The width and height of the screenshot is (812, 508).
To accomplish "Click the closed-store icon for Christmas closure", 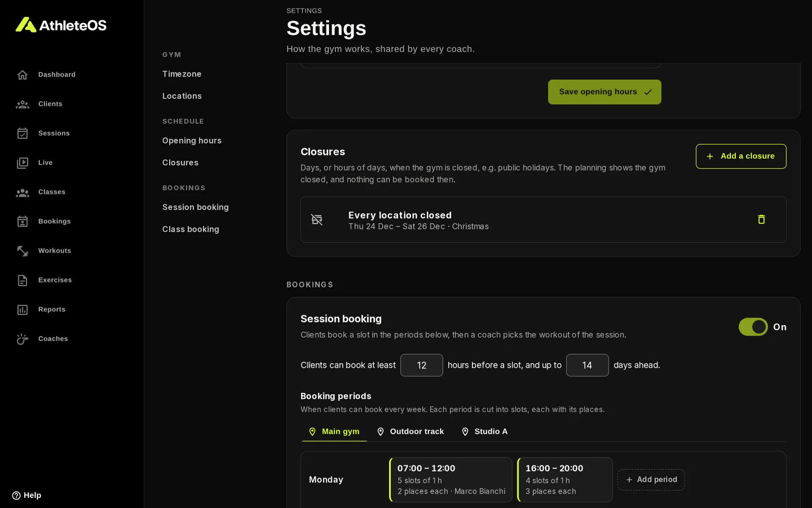I will [317, 219].
